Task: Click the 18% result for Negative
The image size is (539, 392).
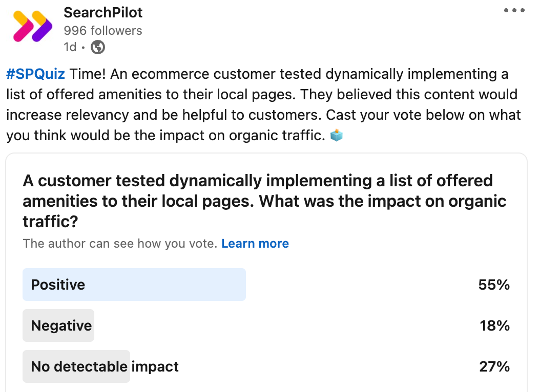Action: click(494, 325)
